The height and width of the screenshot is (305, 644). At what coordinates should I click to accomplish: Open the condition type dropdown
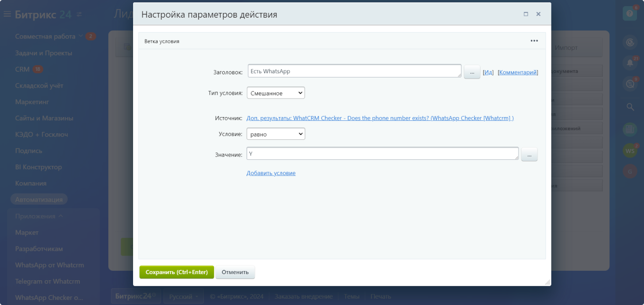276,93
